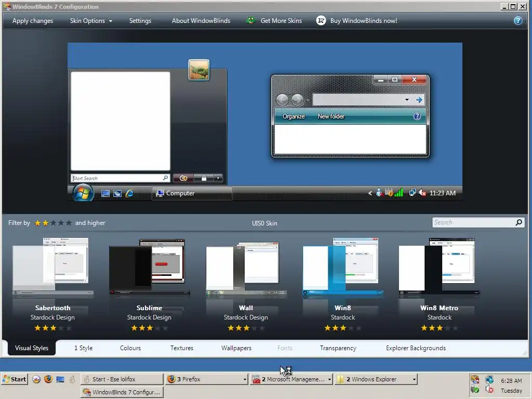Open About WindowBlinds
Viewport: 532px width, 399px height.
click(201, 21)
